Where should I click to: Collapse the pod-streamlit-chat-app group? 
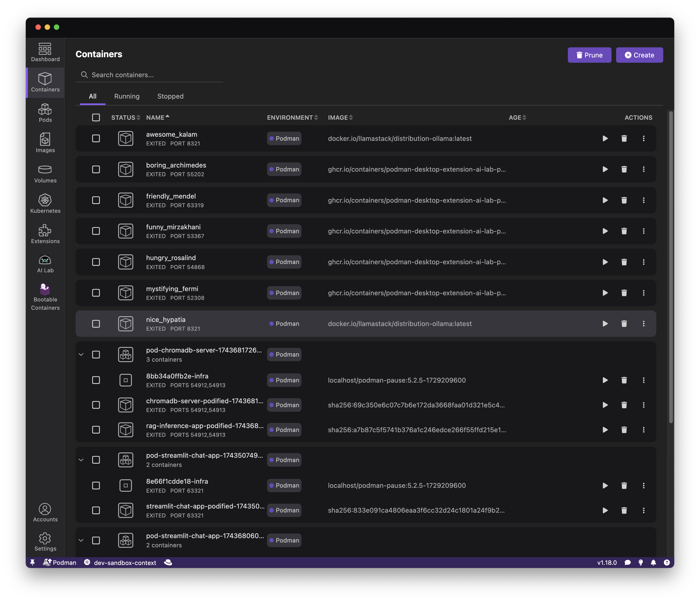click(x=81, y=460)
